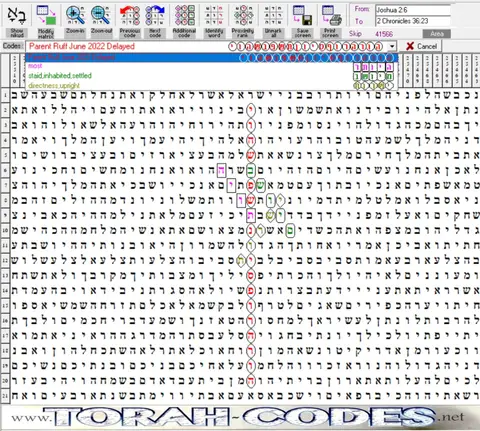Click the Next code blue arrow icon
480x431 pixels.
click(x=155, y=15)
